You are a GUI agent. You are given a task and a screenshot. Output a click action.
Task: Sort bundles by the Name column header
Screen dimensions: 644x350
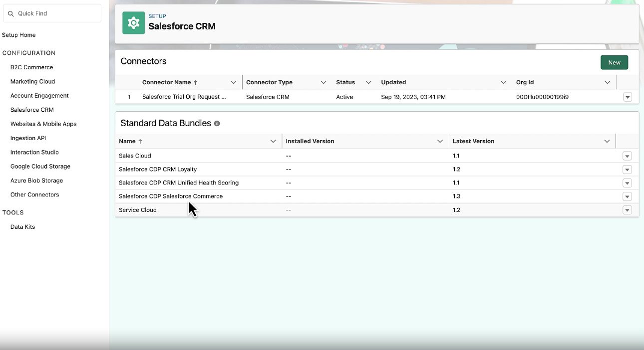point(127,141)
